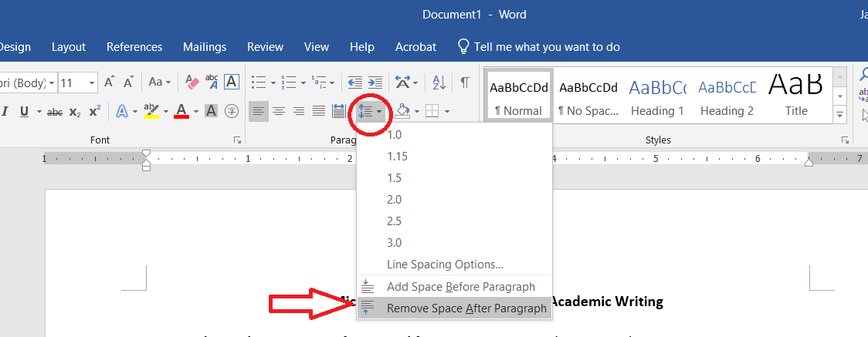Toggle show paragraph marks pilcrow

pyautogui.click(x=465, y=83)
